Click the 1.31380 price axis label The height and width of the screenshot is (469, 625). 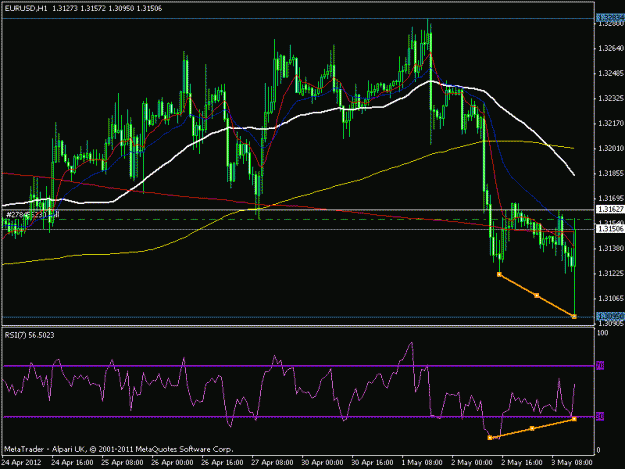611,248
